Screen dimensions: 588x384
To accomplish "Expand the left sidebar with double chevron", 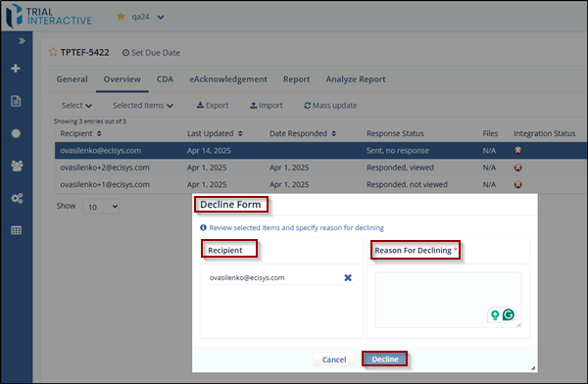I will click(22, 41).
